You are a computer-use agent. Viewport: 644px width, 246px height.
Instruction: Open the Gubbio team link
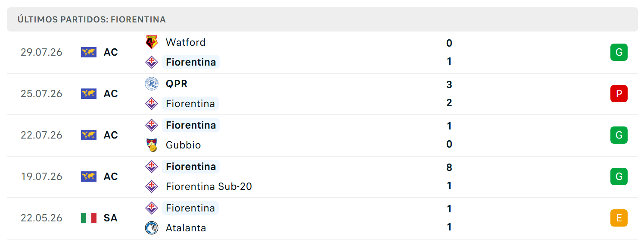(183, 145)
